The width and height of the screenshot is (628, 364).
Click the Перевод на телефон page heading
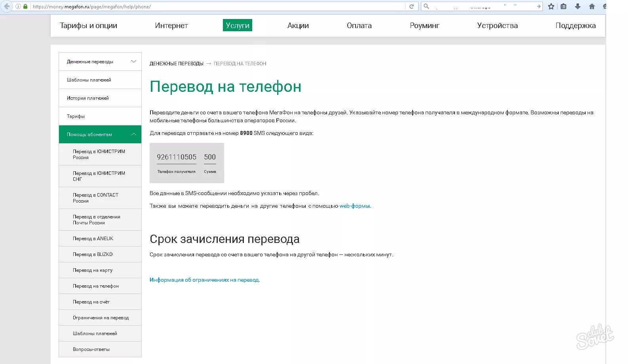pyautogui.click(x=225, y=87)
